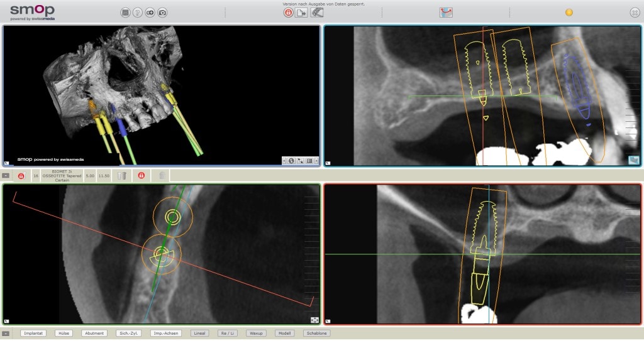The width and height of the screenshot is (644, 341).
Task: Toggle the Modell button
Action: click(x=285, y=333)
